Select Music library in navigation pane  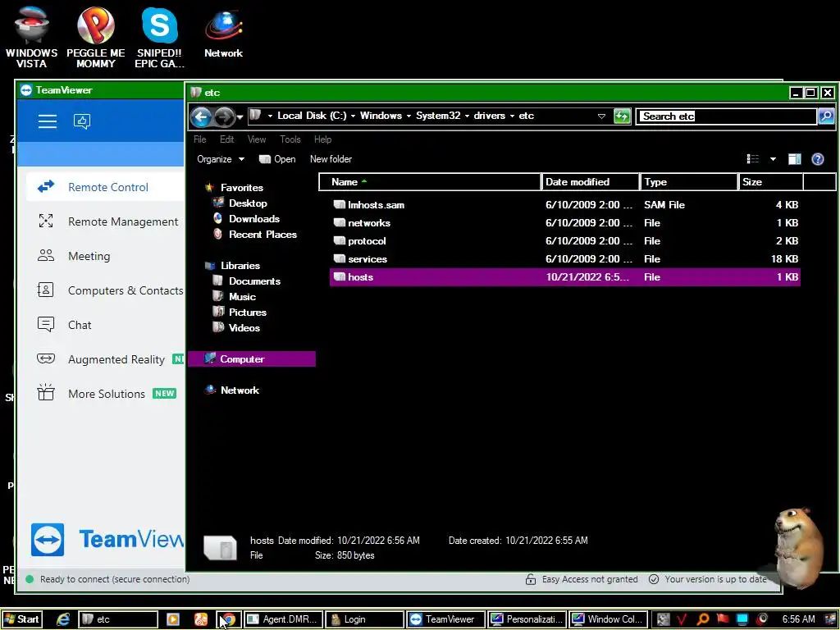[x=234, y=296]
